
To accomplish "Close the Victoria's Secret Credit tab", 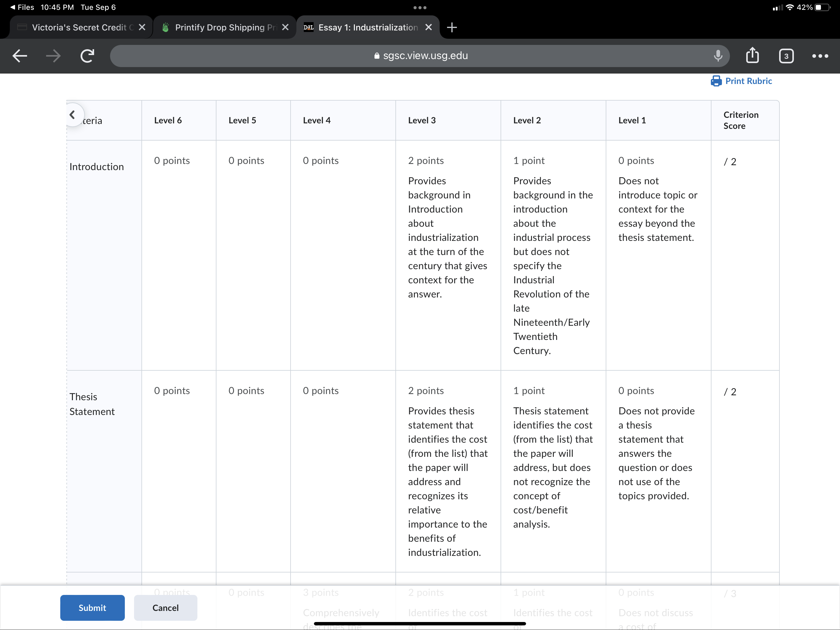I will click(142, 27).
